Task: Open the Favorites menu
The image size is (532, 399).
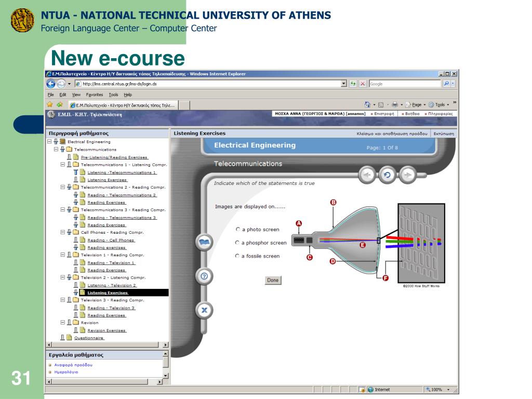Action: [x=95, y=95]
